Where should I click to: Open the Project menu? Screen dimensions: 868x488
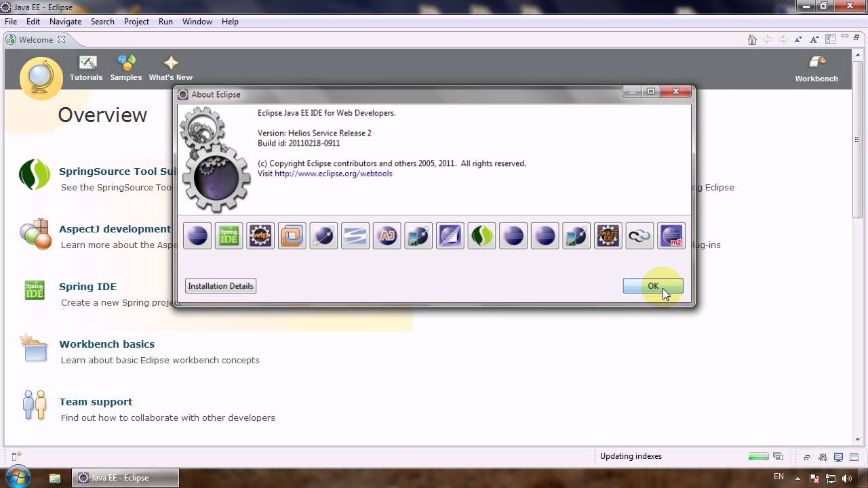click(136, 22)
